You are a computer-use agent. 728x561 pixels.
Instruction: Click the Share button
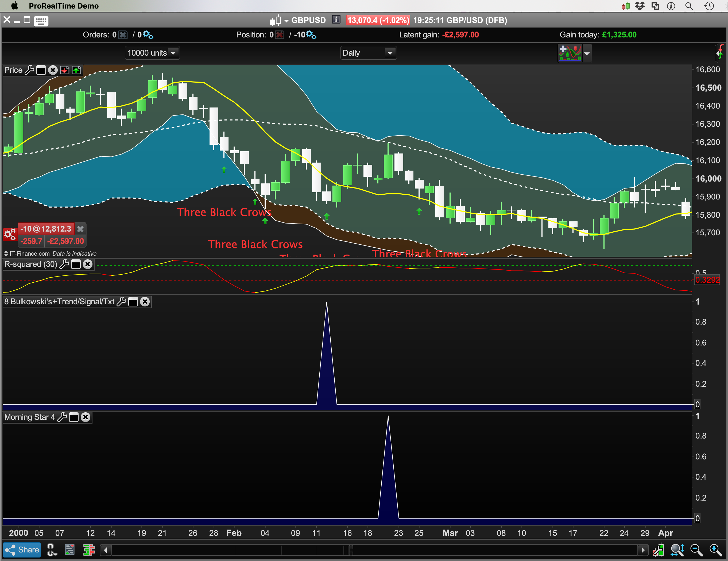[22, 550]
